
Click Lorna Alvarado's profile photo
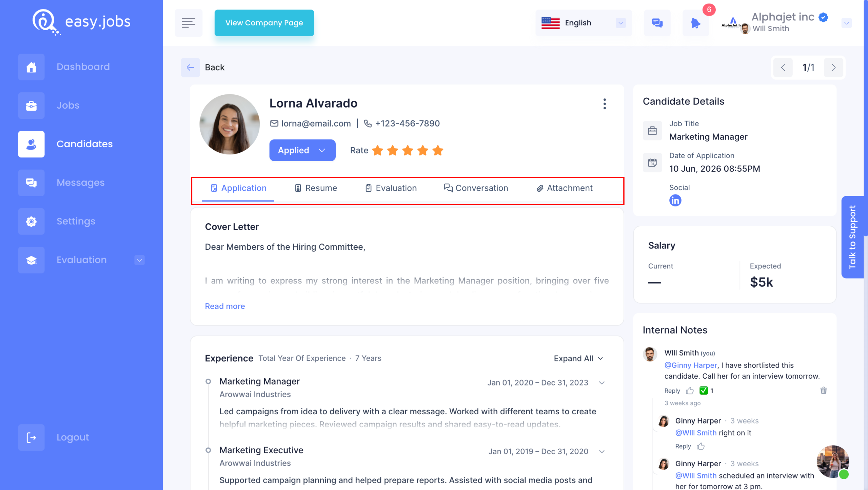coord(230,125)
